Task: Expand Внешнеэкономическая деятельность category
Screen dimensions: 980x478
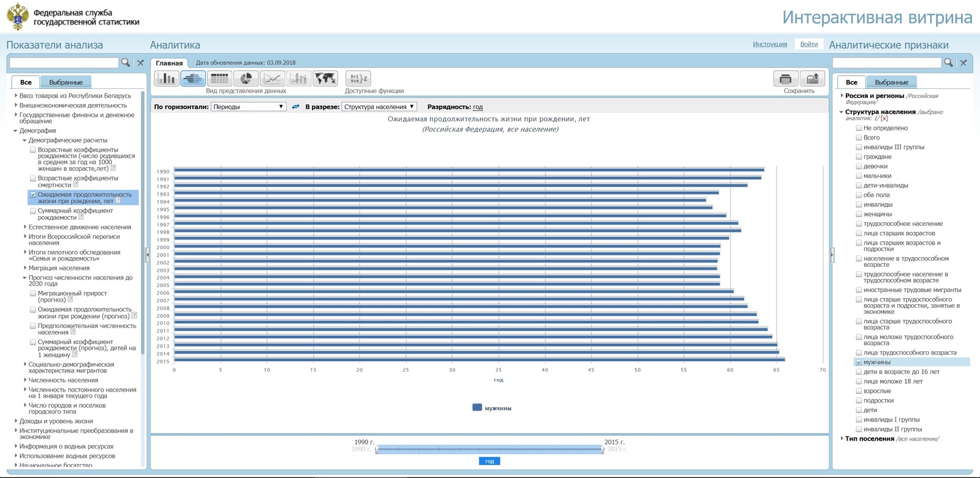Action: 15,105
